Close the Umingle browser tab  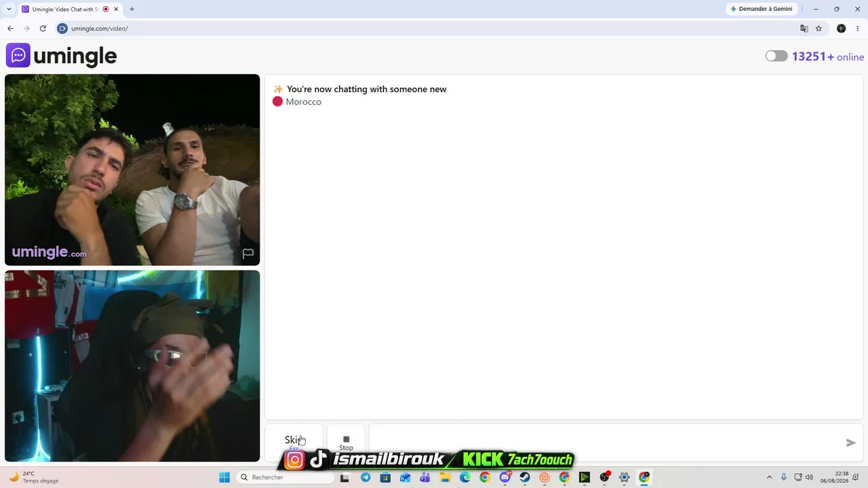[x=116, y=9]
